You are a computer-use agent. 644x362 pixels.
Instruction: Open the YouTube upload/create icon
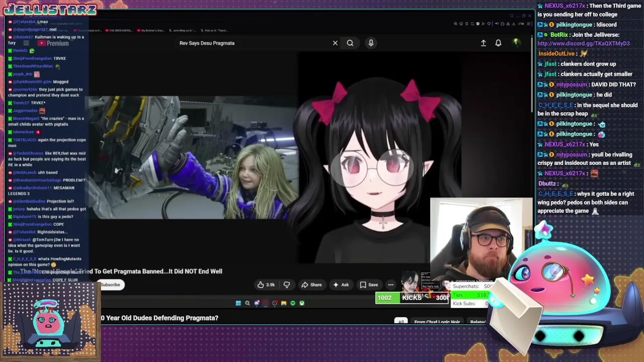484,43
